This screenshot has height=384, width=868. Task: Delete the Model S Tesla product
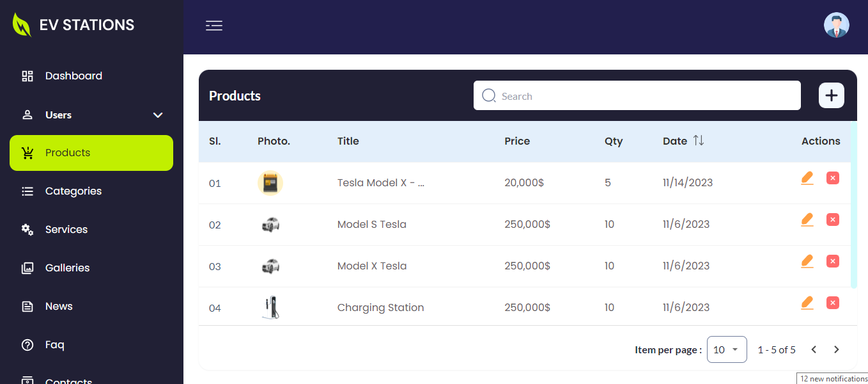pyautogui.click(x=832, y=220)
